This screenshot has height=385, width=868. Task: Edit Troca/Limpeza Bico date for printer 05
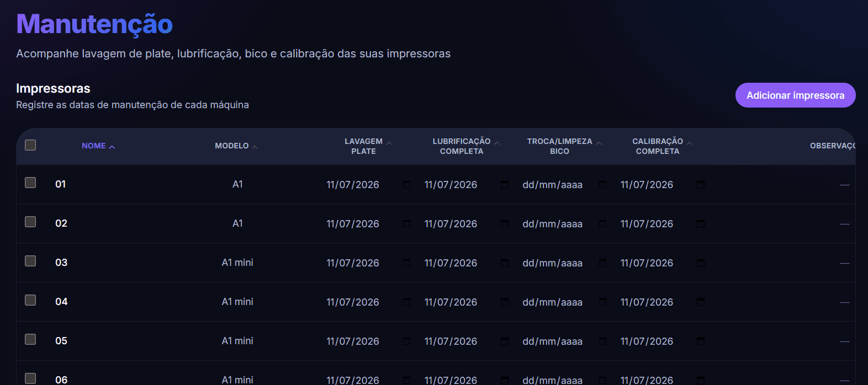pyautogui.click(x=564, y=341)
